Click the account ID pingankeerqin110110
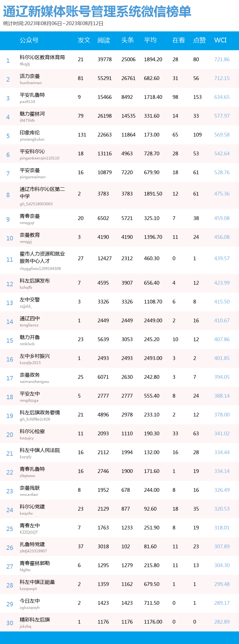This screenshot has height=644, width=239. [40, 158]
